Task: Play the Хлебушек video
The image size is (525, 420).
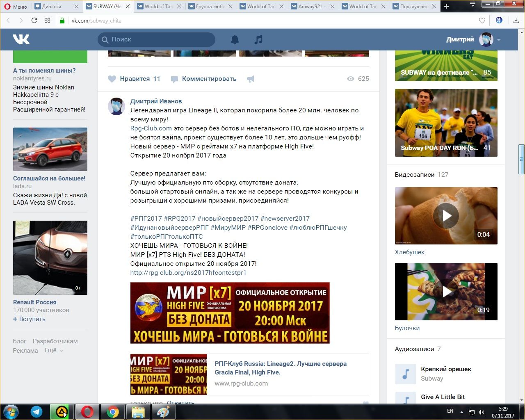Action: click(x=446, y=216)
